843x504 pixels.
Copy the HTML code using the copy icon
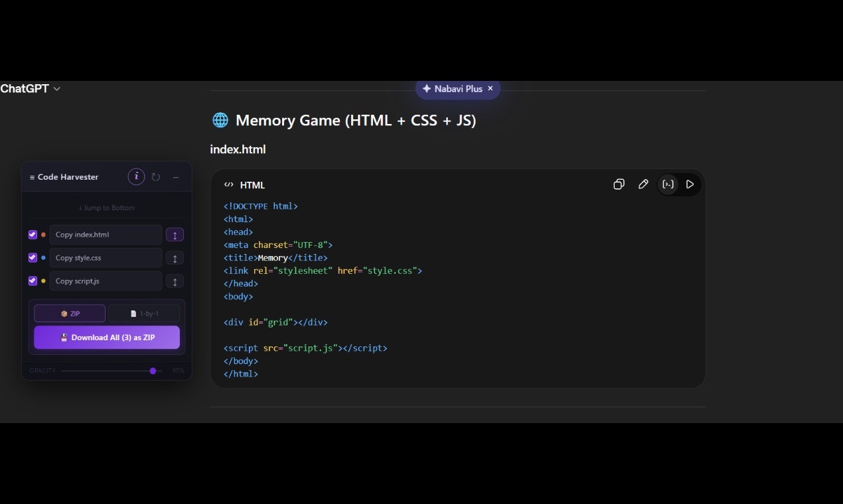pyautogui.click(x=619, y=184)
